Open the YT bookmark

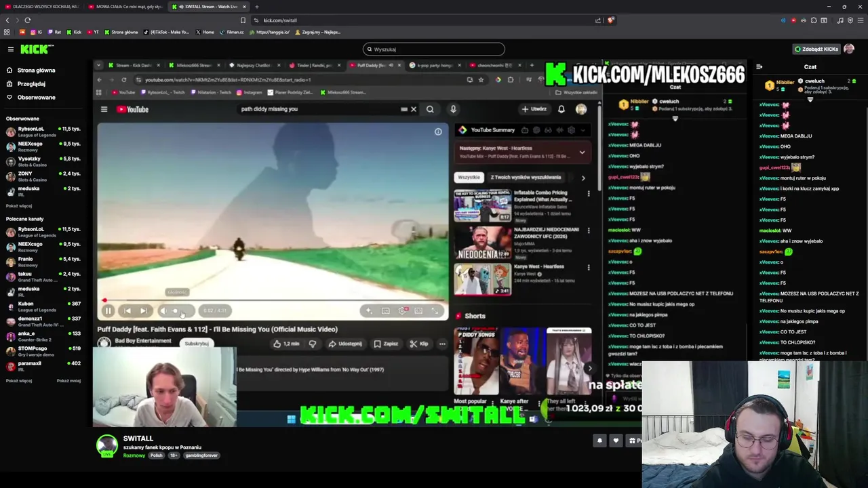click(x=93, y=32)
